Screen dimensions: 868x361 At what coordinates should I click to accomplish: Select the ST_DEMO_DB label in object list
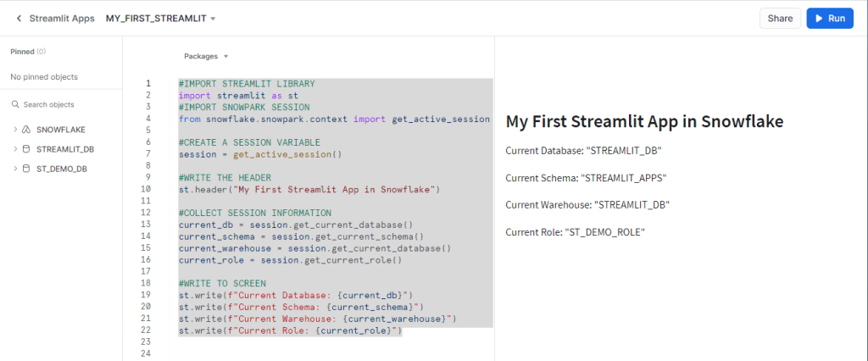pyautogui.click(x=61, y=169)
